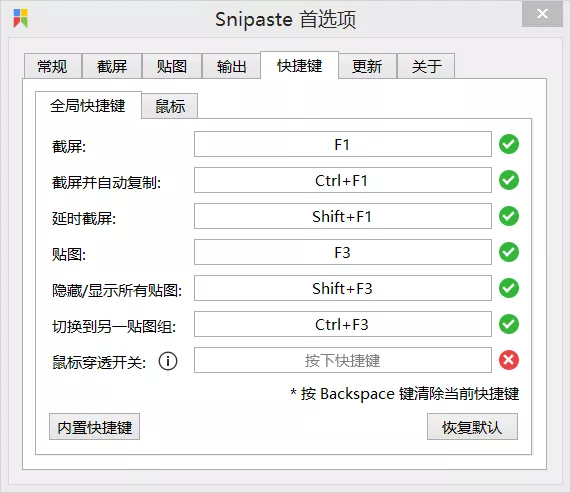Go to the 关于 tab
Viewport: 571px width, 493px height.
point(426,66)
